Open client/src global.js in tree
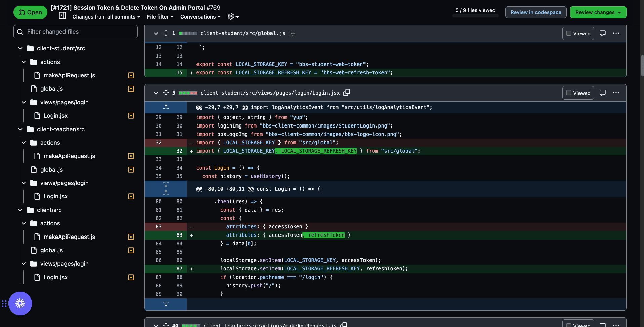This screenshot has width=644, height=327. [51, 250]
